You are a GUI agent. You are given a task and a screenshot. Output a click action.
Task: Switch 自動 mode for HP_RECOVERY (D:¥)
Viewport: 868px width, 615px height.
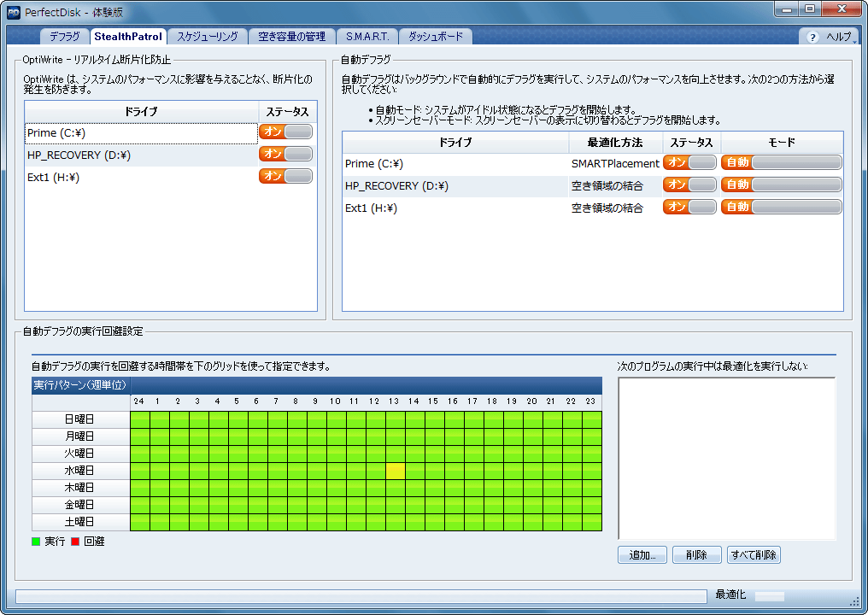pos(782,184)
